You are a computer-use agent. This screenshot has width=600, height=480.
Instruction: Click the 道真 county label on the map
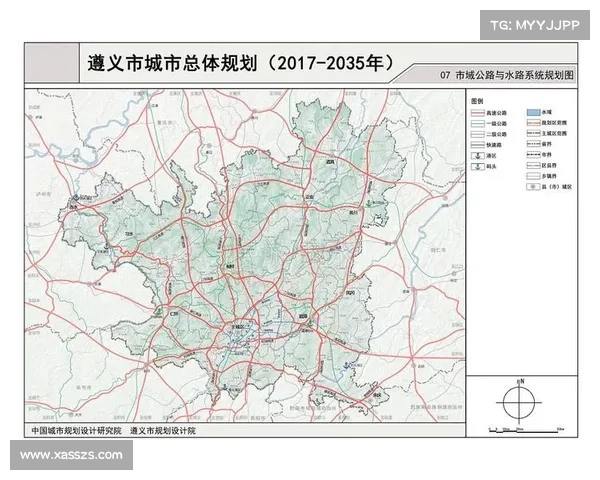tap(330, 162)
